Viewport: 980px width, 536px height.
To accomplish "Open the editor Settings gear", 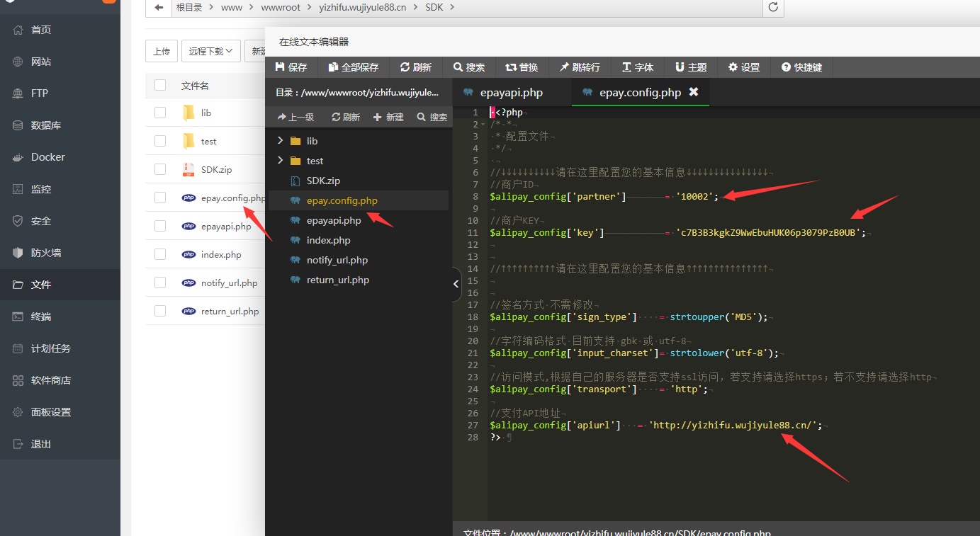I will pyautogui.click(x=743, y=67).
